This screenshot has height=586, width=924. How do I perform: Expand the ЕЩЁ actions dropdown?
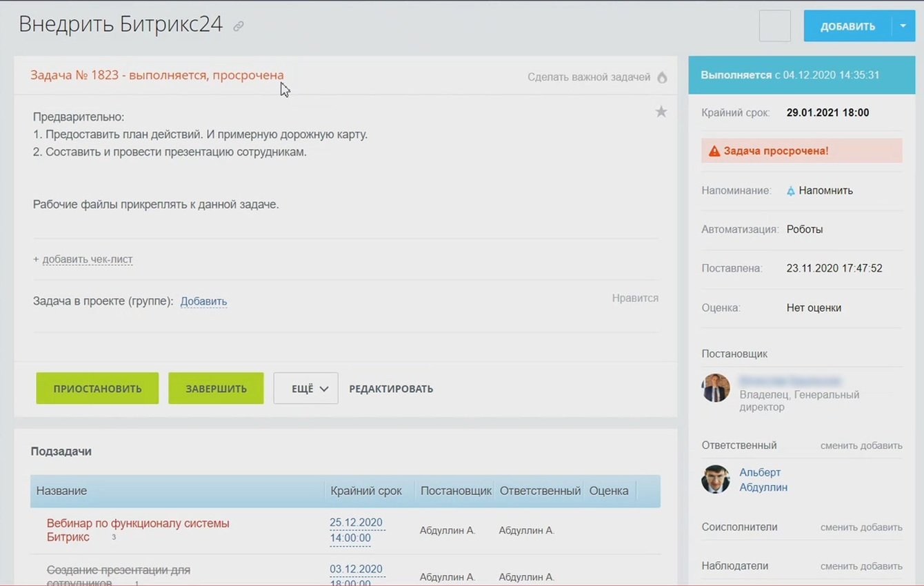tap(305, 388)
